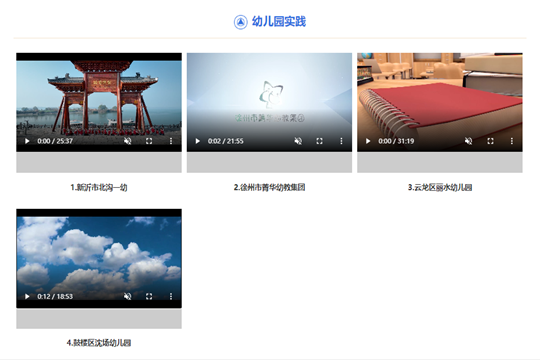Open the overflow menu on the 31:19 video
Screen dimensions: 540x360
512,141
